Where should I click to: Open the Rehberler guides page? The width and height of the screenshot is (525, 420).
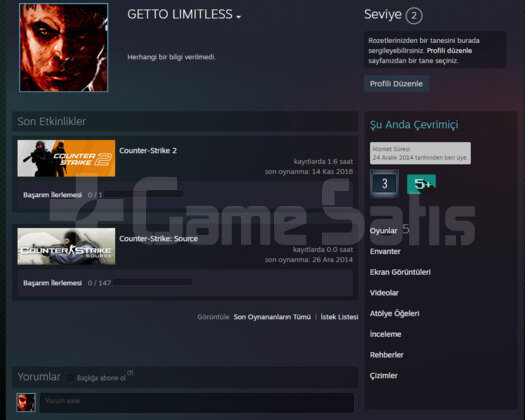pos(386,355)
